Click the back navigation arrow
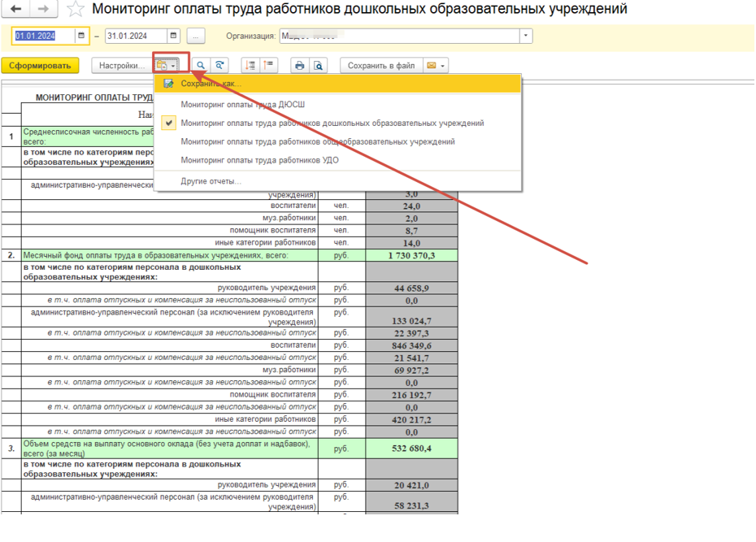The height and width of the screenshot is (542, 756). point(16,9)
